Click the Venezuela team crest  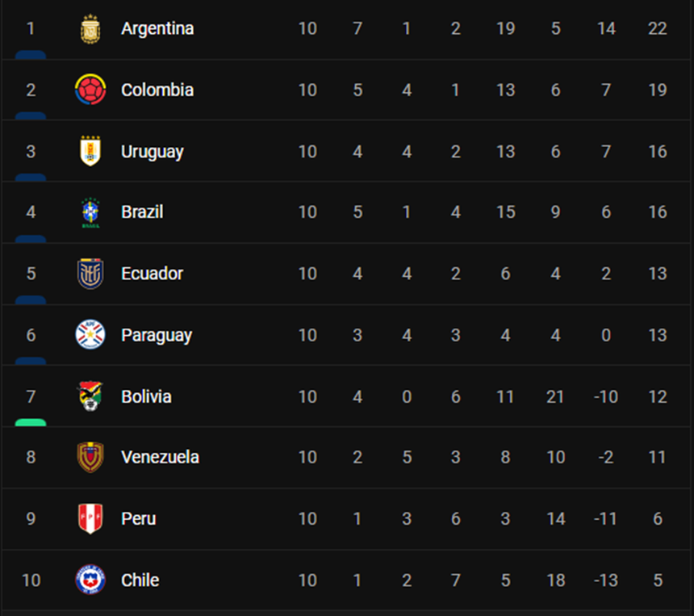(x=90, y=457)
